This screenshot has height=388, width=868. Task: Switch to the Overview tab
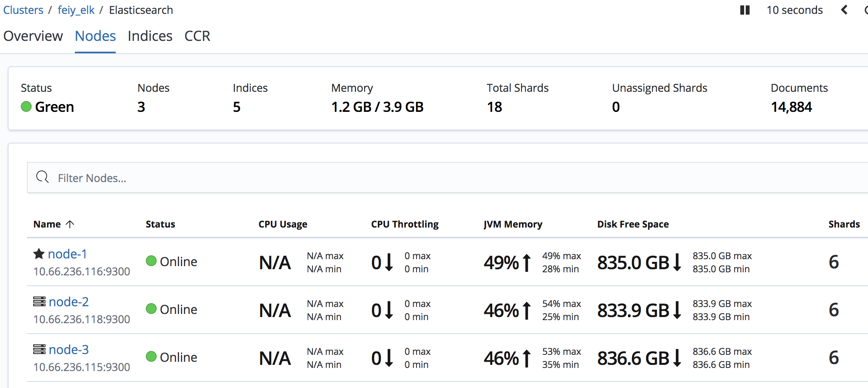point(33,36)
